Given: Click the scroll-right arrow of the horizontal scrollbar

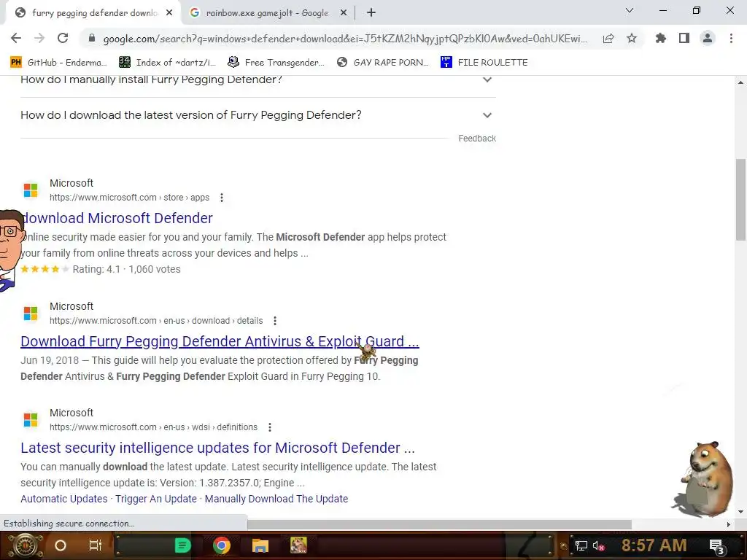Looking at the screenshot, I should [x=728, y=524].
